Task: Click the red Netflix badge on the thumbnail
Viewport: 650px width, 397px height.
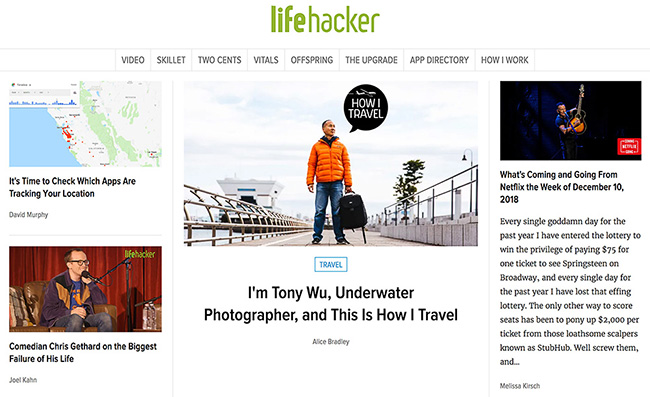Action: (x=629, y=146)
